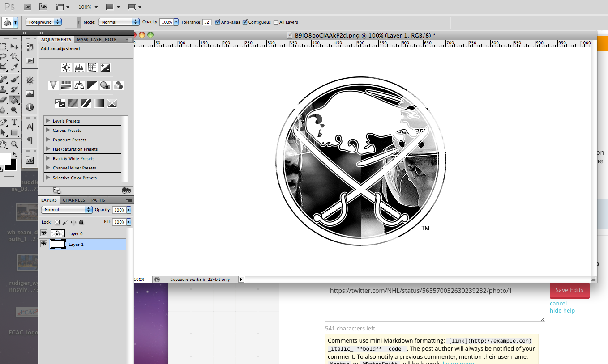Image resolution: width=608 pixels, height=364 pixels.
Task: Toggle lock image pixels brush icon
Action: (x=65, y=222)
